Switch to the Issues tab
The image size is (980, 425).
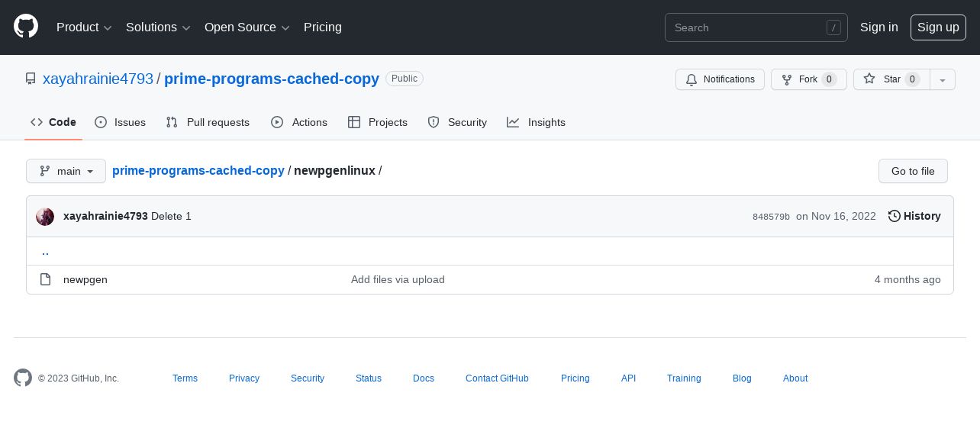coord(120,122)
